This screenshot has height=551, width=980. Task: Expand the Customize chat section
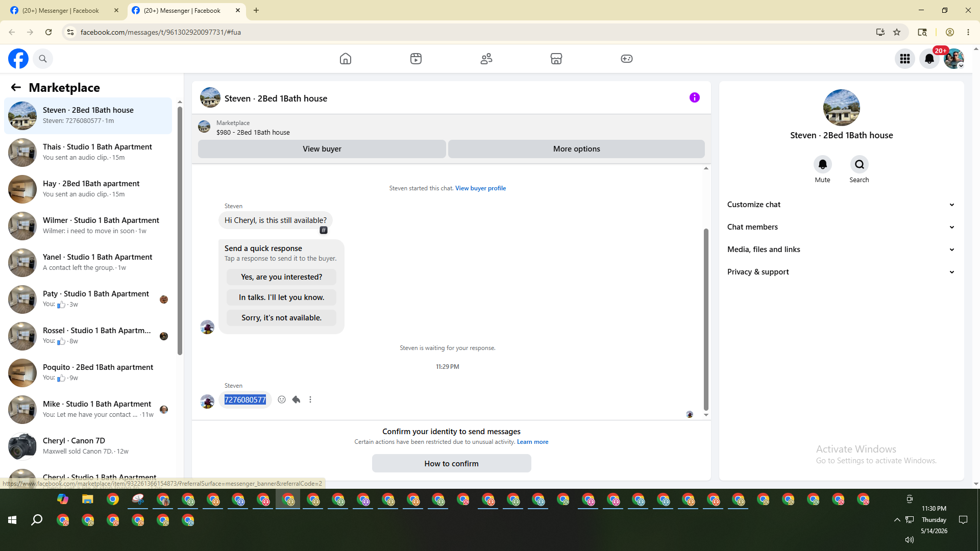point(841,205)
